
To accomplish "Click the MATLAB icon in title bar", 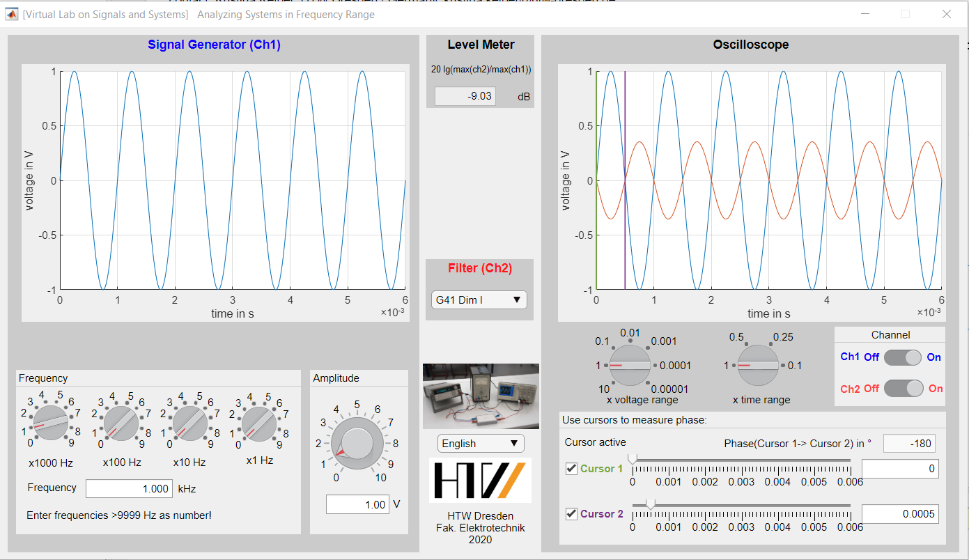I will pyautogui.click(x=11, y=14).
